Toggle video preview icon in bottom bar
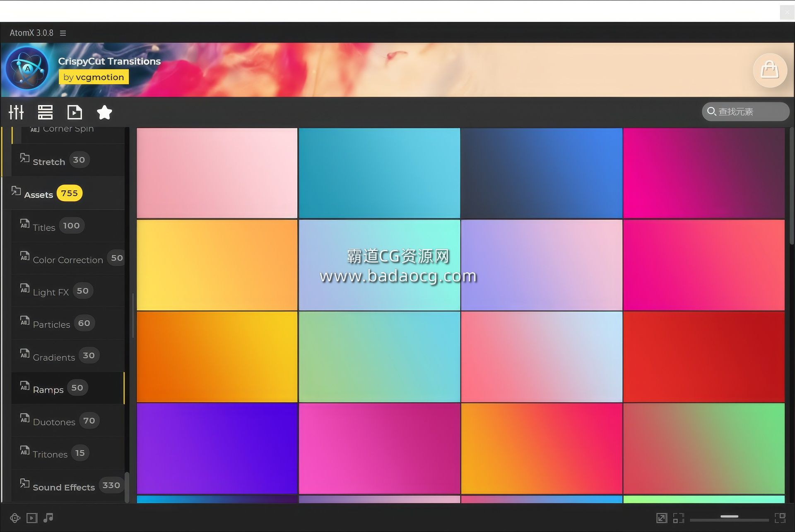 [x=32, y=518]
